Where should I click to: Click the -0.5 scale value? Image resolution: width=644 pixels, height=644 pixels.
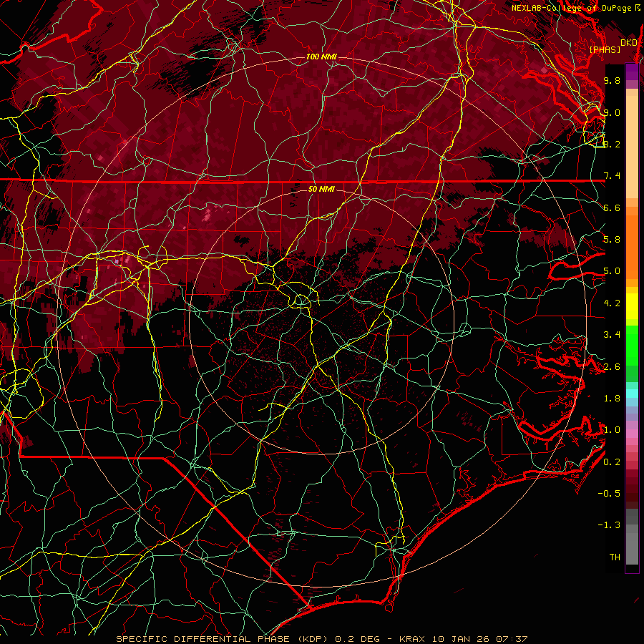609,494
